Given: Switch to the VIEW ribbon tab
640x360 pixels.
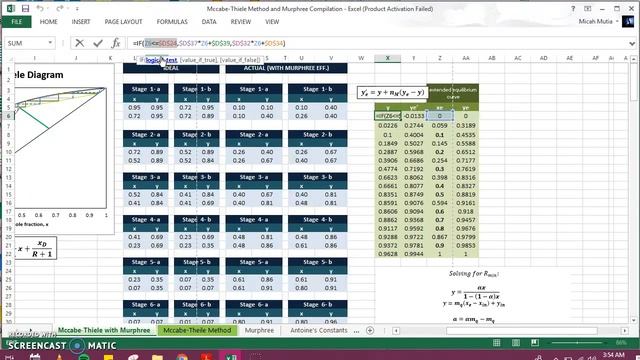Looking at the screenshot, I should [x=272, y=22].
